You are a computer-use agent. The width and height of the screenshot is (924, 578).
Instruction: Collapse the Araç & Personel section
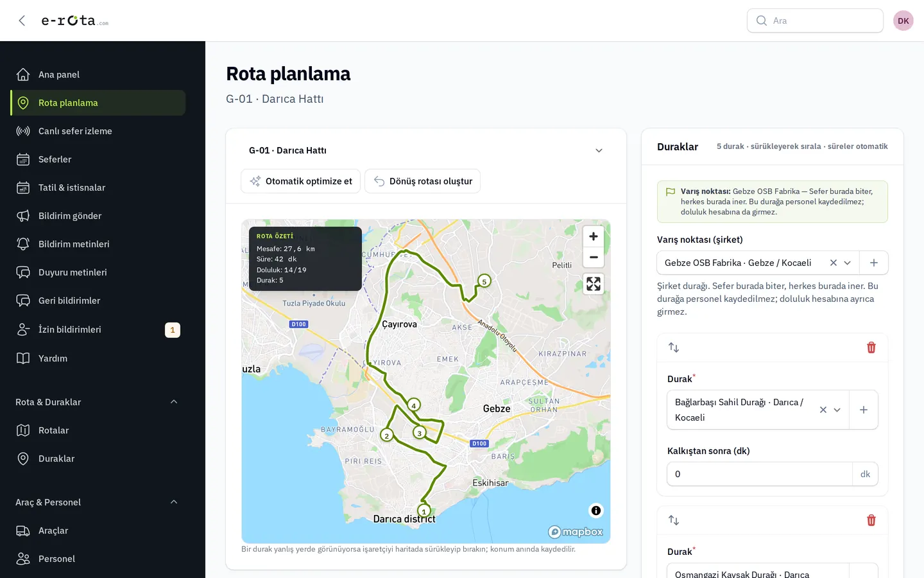coord(174,502)
